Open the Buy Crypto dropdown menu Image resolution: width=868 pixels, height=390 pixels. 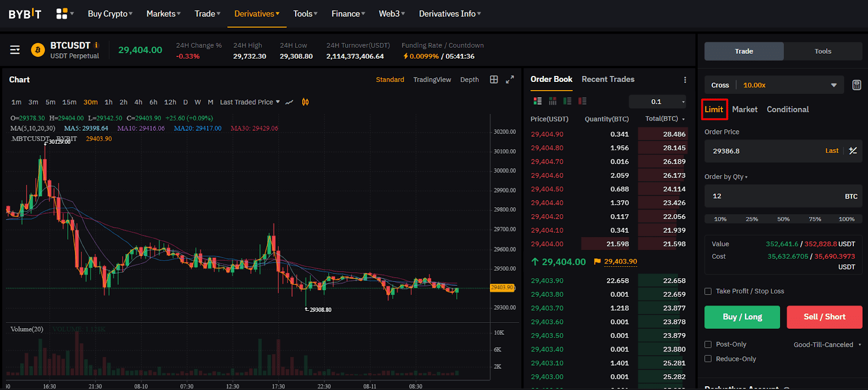coord(110,14)
